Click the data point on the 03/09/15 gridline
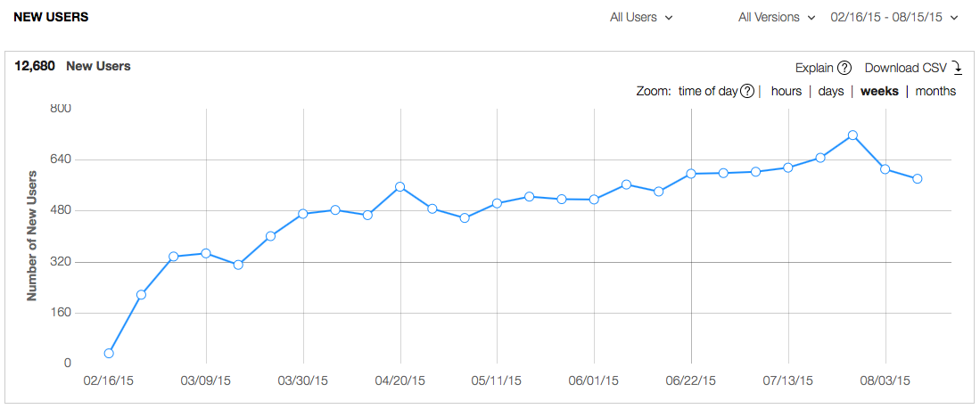The image size is (980, 409). (x=206, y=254)
